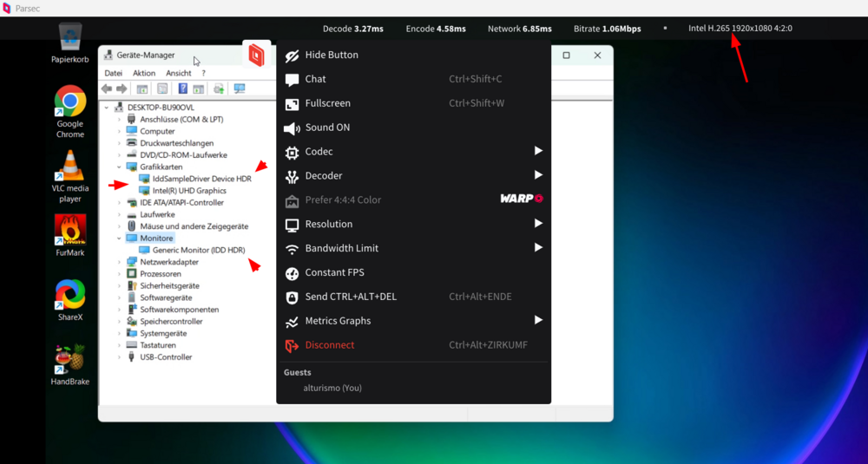This screenshot has width=868, height=464.
Task: Click the Anschlüsse (COM & LPT) port icon
Action: tap(131, 120)
